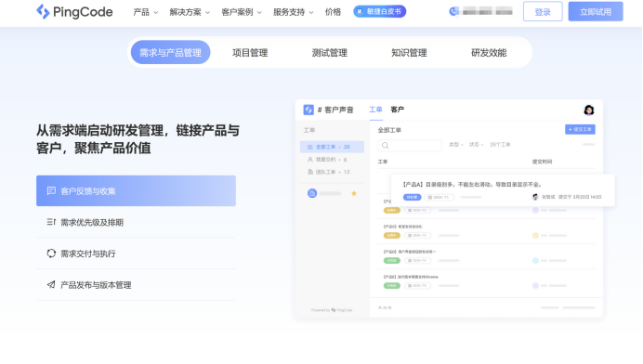Click the user avatar in preview panel

click(x=589, y=110)
